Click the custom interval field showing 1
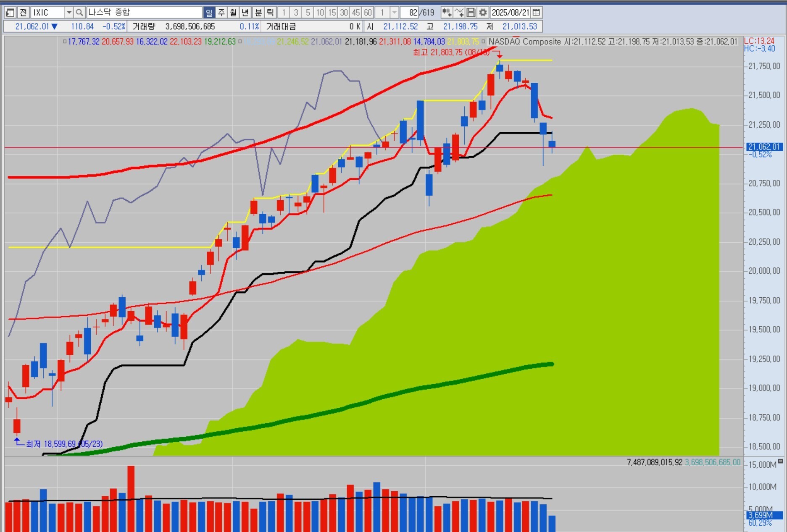The height and width of the screenshot is (532, 787). coord(382,13)
